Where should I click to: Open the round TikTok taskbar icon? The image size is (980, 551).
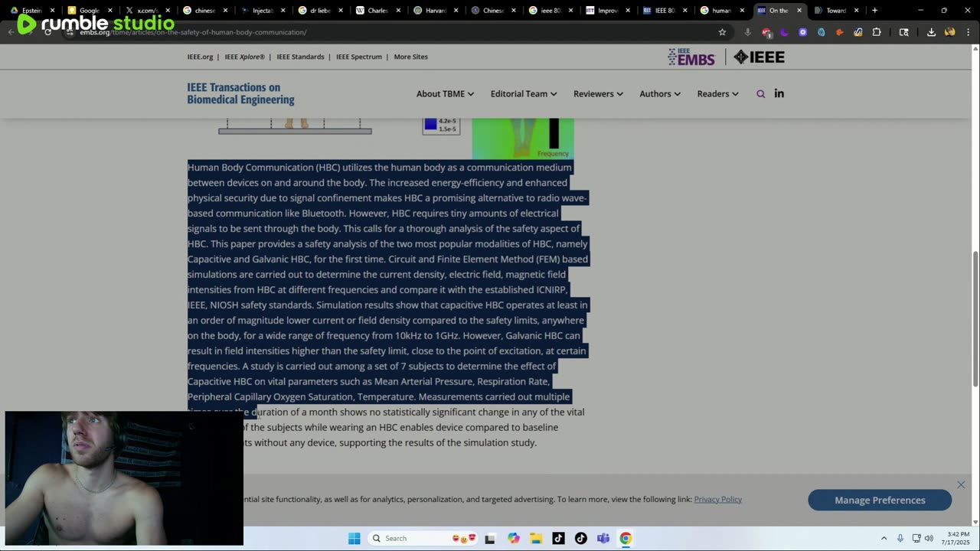coord(580,538)
